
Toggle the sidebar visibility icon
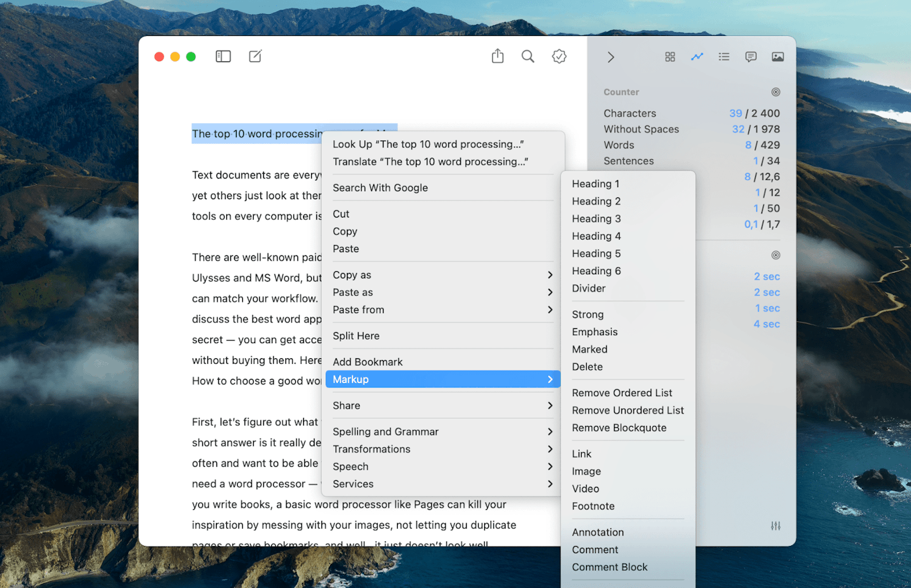coord(223,56)
